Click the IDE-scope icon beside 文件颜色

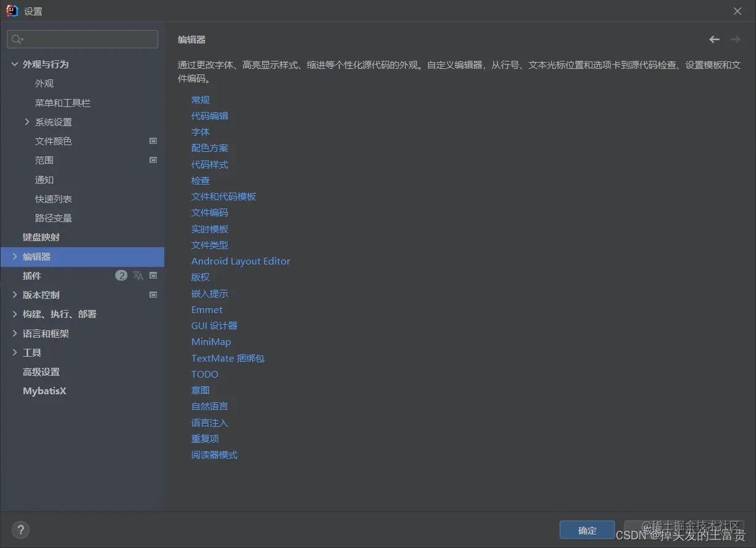(153, 141)
